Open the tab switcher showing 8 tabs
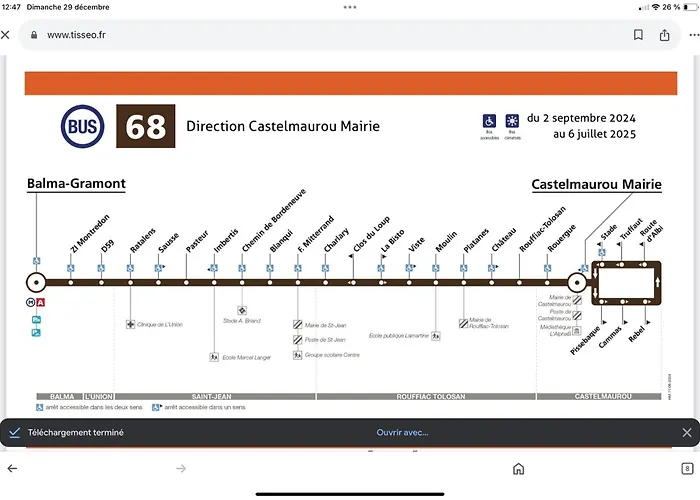This screenshot has width=700, height=500. (687, 468)
